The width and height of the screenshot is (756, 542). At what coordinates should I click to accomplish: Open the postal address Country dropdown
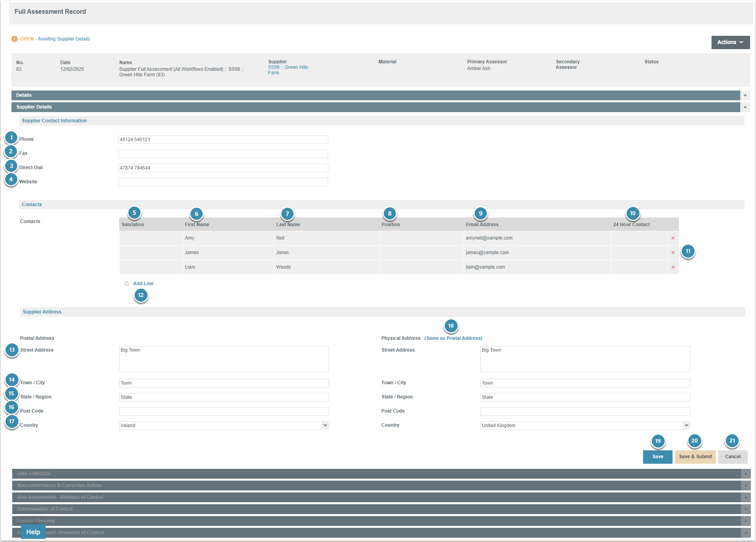[325, 425]
